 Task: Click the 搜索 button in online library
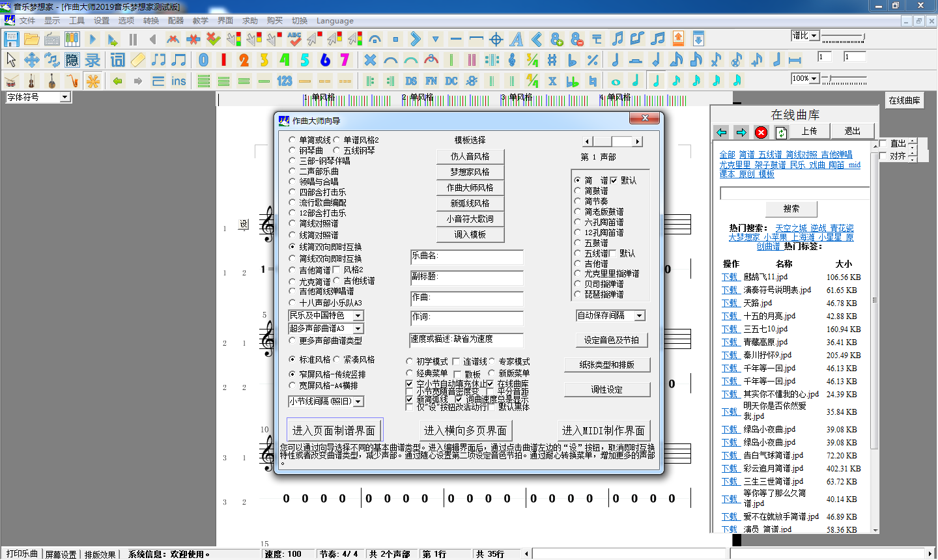[x=791, y=209]
